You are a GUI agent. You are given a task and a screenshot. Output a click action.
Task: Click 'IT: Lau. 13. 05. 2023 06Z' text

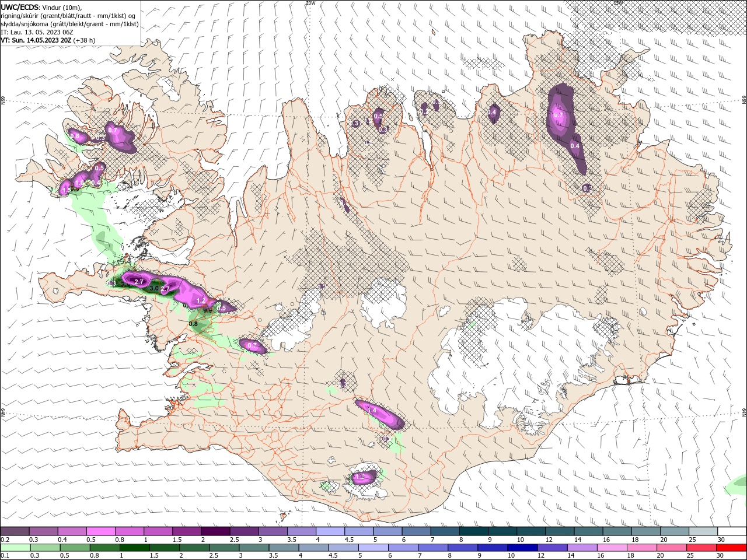37,32
